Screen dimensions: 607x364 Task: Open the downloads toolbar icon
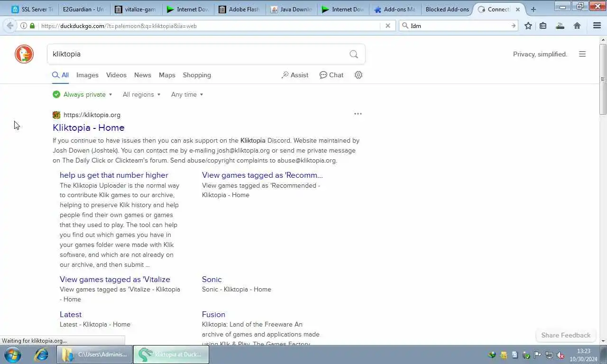pyautogui.click(x=560, y=26)
